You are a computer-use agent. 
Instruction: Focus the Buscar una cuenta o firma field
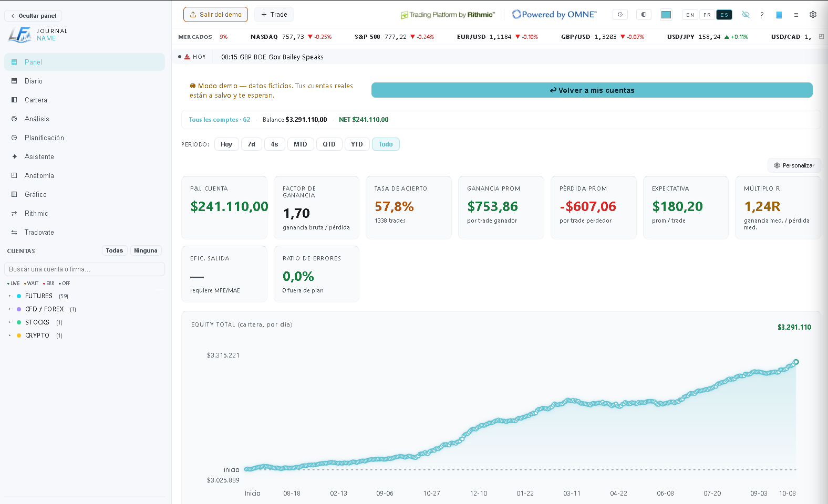[x=85, y=269]
